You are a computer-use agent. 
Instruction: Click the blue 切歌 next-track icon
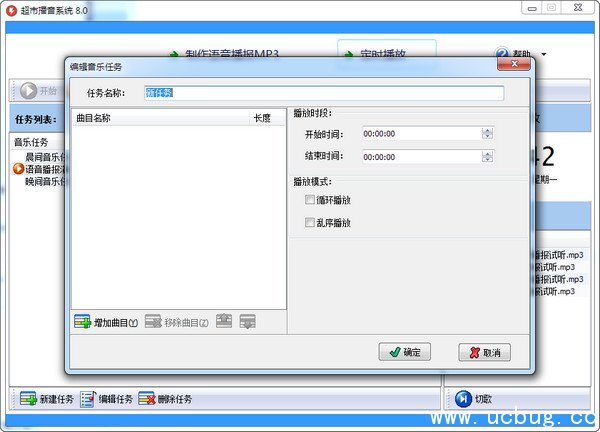(x=463, y=399)
